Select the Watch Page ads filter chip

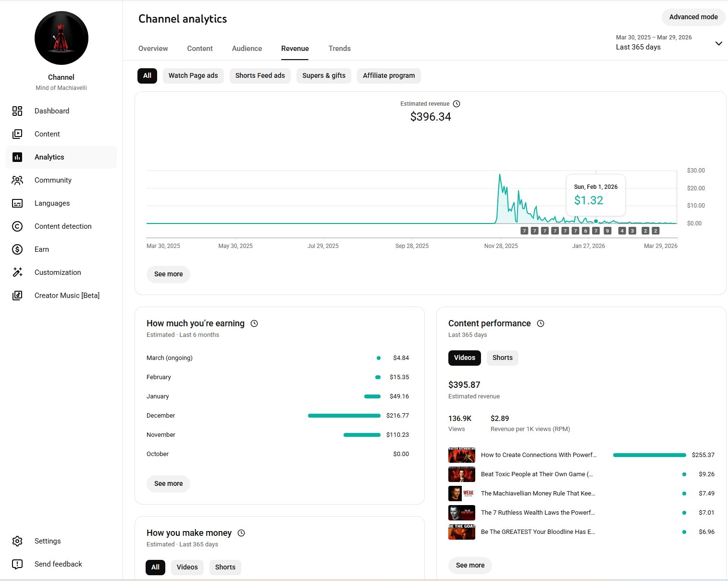tap(193, 76)
